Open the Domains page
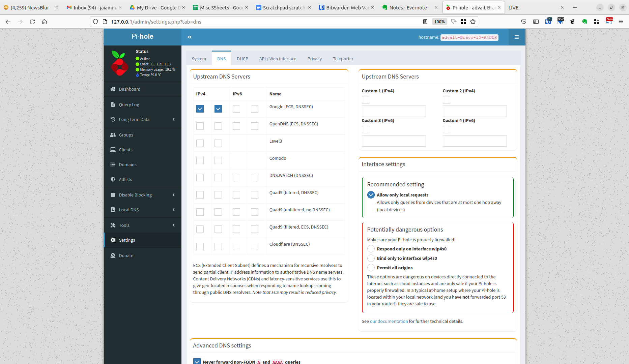629x364 pixels. (127, 164)
